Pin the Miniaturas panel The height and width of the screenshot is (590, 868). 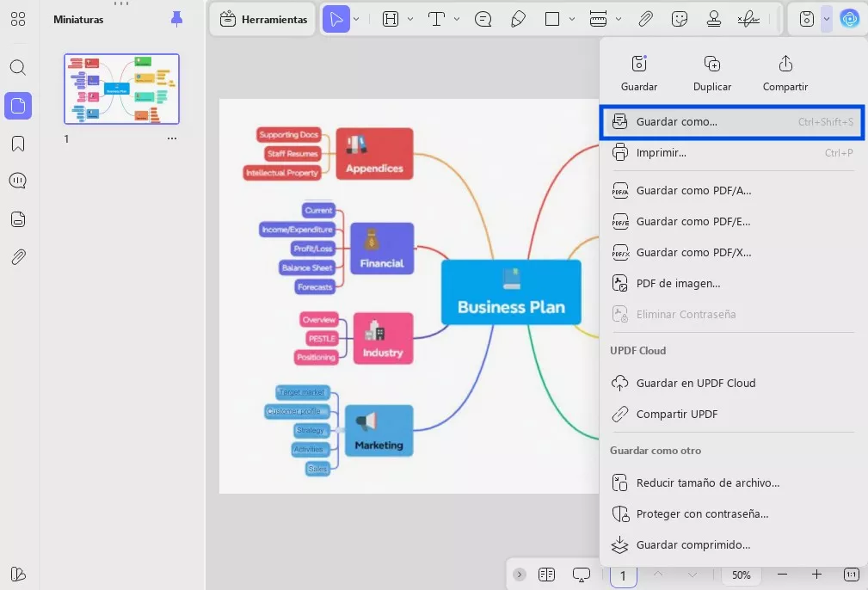click(176, 20)
